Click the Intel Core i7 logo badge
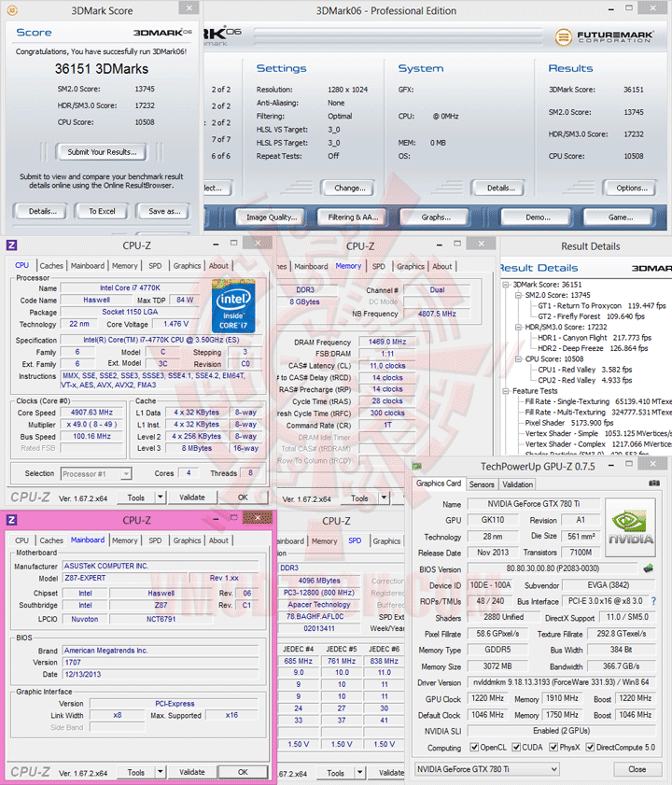The height and width of the screenshot is (785, 672). (x=233, y=306)
